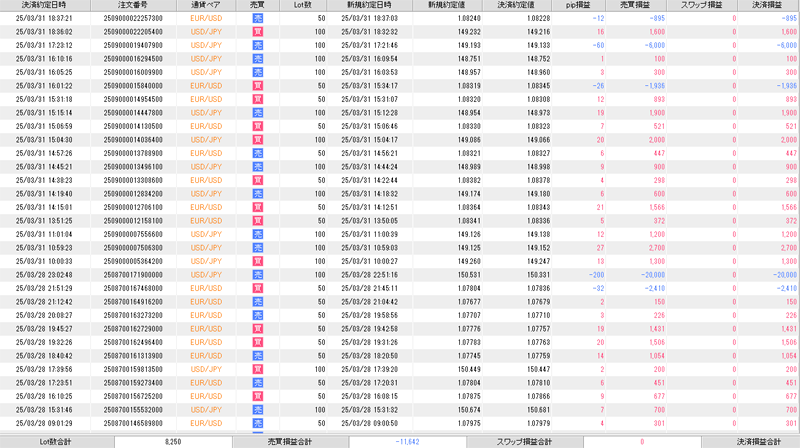800x448 pixels.
Task: Click the sell icon in the 11:01:04 row
Action: point(258,235)
